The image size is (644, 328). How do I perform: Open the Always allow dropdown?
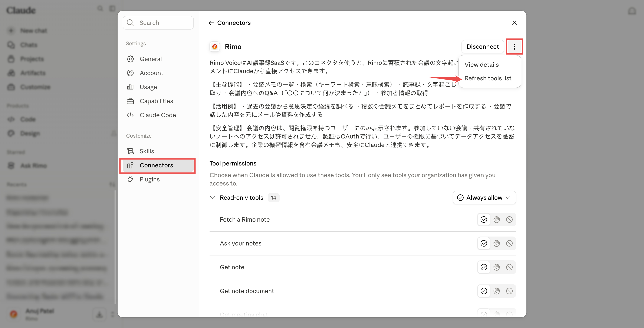484,198
